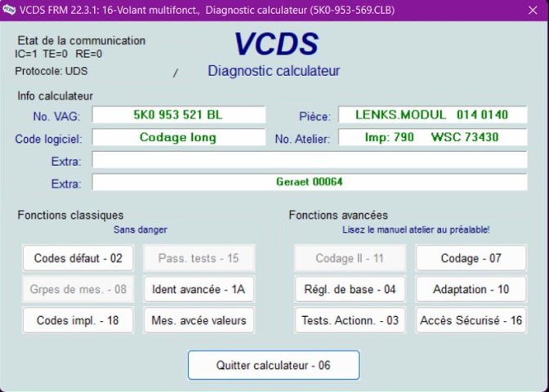Start Tests. Actionn. - 03
The width and height of the screenshot is (549, 392).
pyautogui.click(x=350, y=320)
